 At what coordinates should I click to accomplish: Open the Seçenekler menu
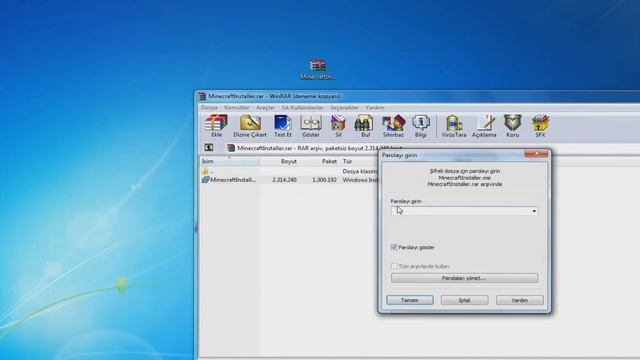pyautogui.click(x=344, y=108)
